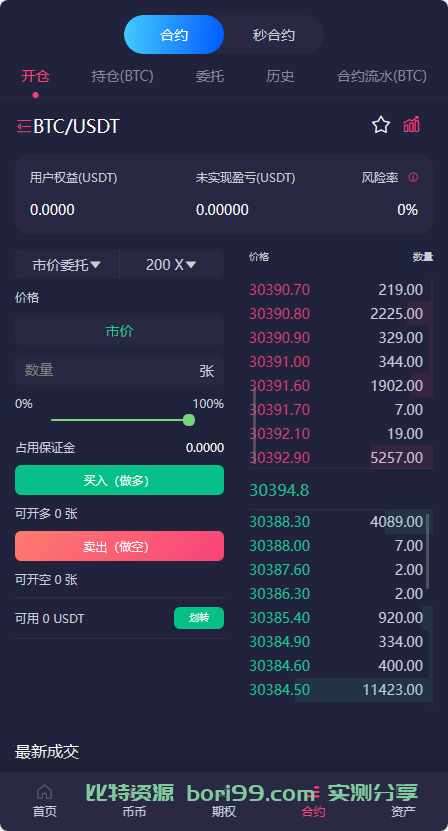This screenshot has width=448, height=831.
Task: Click the quantity 5257.00 in order book
Action: click(397, 457)
